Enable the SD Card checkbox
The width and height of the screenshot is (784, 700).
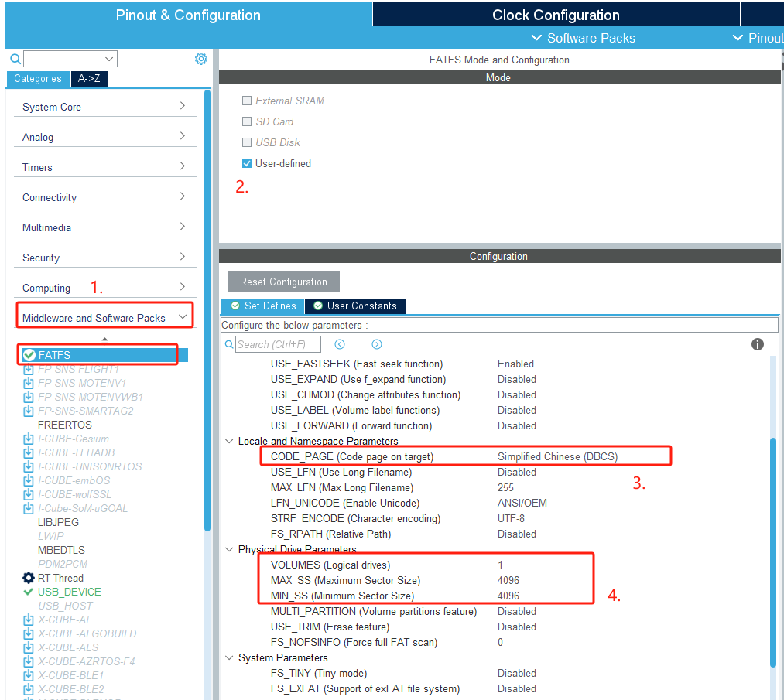coord(247,121)
